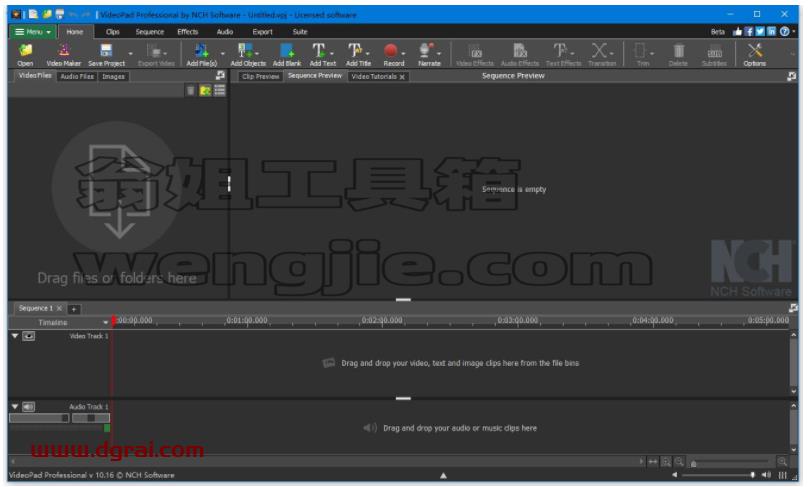This screenshot has height=487, width=808.
Task: Open the Options settings
Action: pyautogui.click(x=755, y=55)
